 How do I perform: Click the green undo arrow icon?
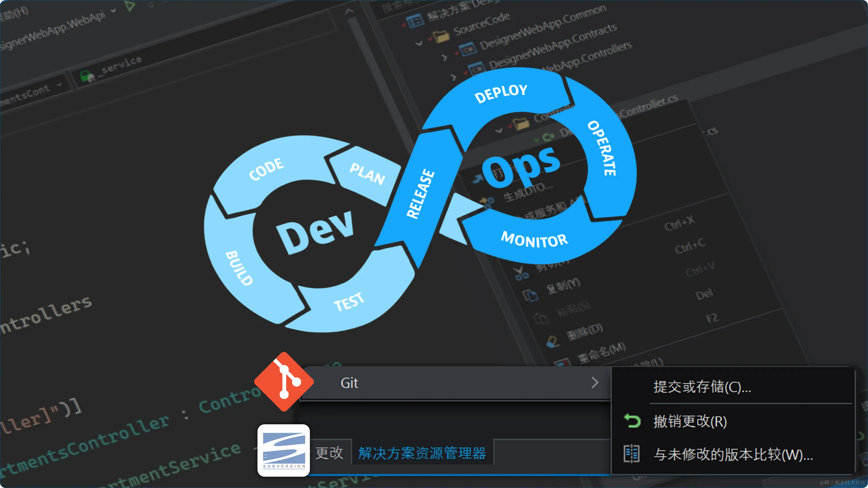pos(632,421)
